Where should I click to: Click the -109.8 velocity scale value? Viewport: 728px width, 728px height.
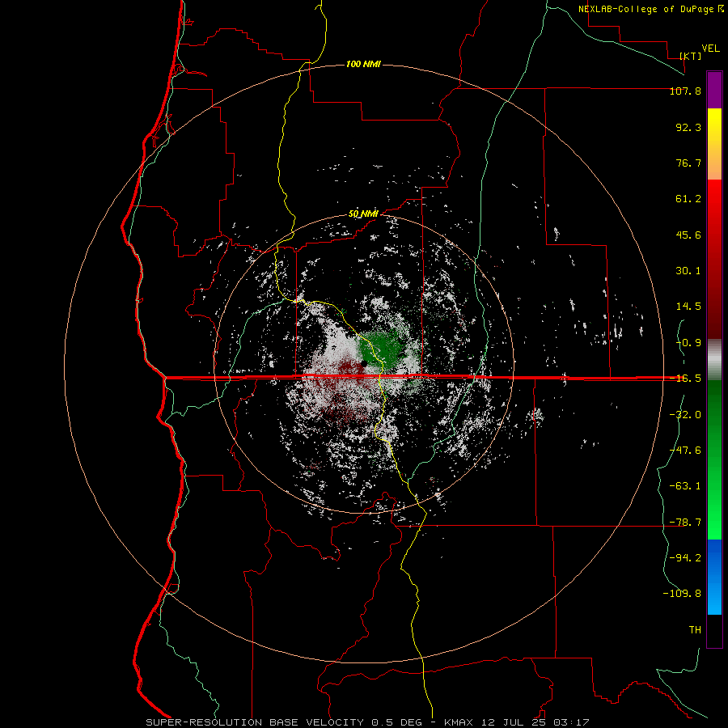[682, 594]
